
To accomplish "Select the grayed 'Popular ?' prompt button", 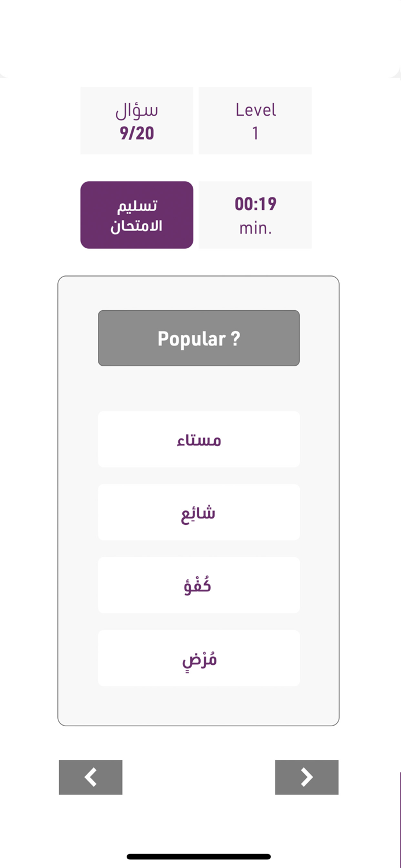I will coord(198,338).
